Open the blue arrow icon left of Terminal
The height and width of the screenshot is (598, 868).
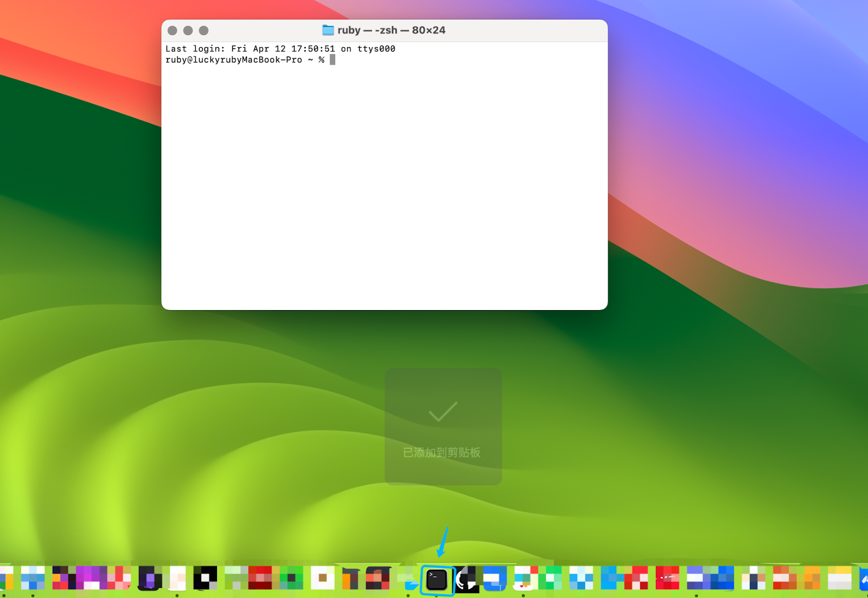(410, 581)
